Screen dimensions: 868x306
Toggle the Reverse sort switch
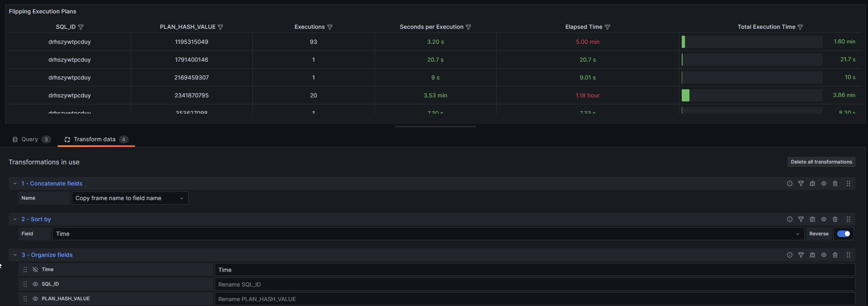844,234
